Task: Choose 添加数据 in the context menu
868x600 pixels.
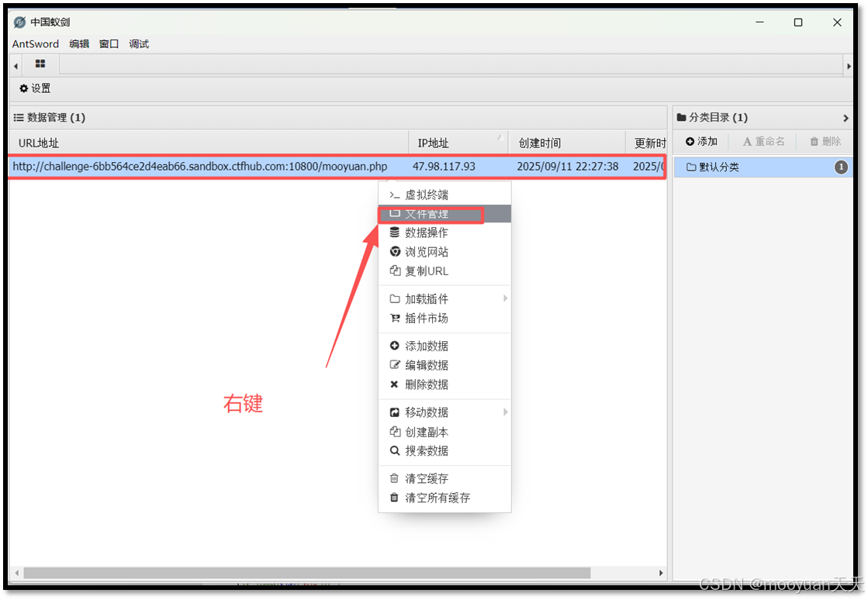Action: 444,347
